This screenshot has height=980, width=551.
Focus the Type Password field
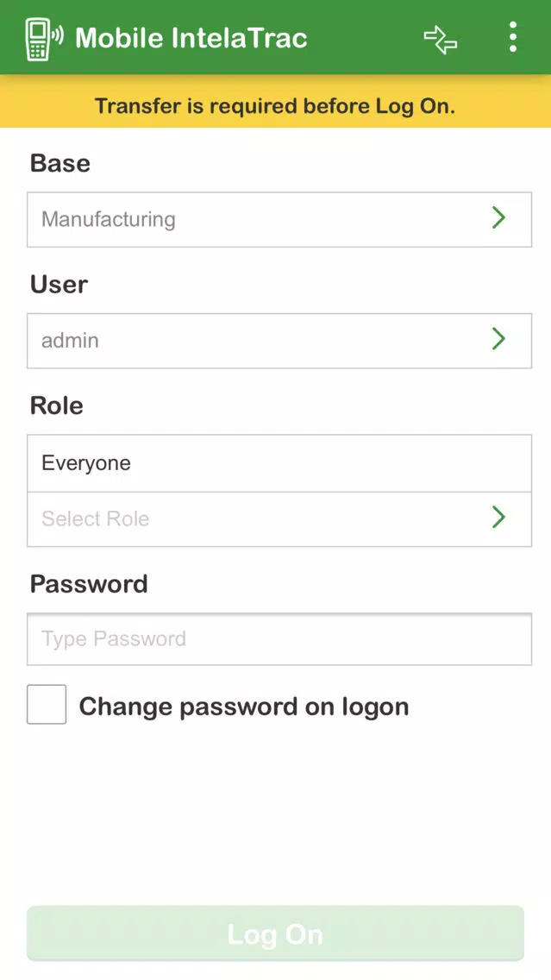click(279, 638)
